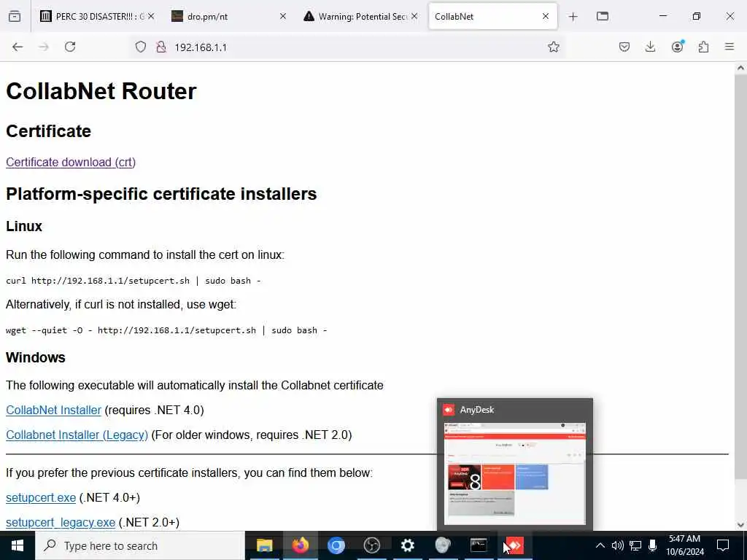The height and width of the screenshot is (560, 747).
Task: Click the vertical scrollbar thumb
Action: tap(740, 276)
